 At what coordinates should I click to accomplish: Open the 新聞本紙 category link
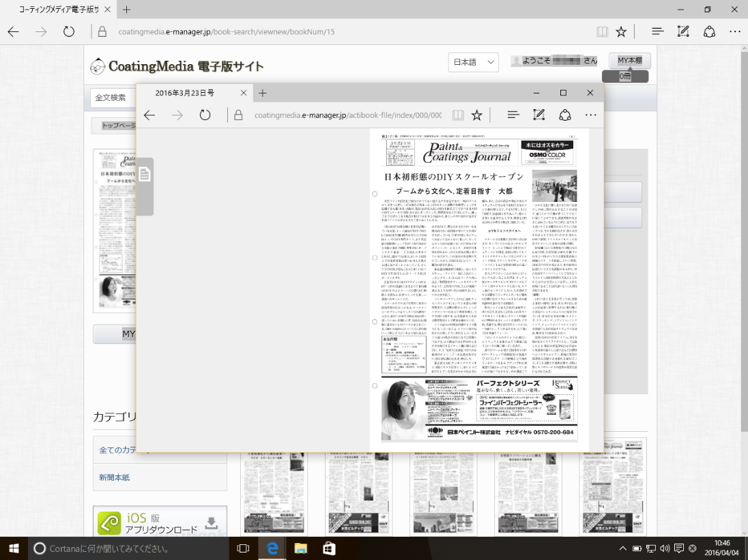point(115,477)
